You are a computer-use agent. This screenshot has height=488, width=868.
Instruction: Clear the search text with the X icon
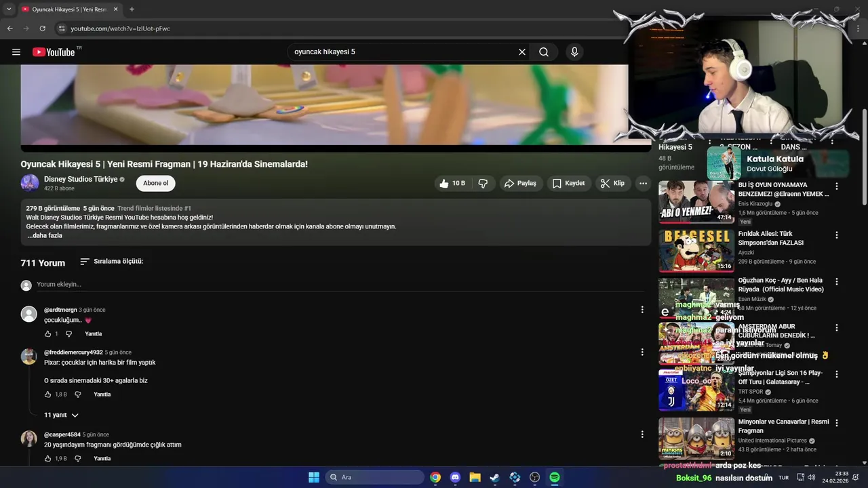[x=522, y=52]
